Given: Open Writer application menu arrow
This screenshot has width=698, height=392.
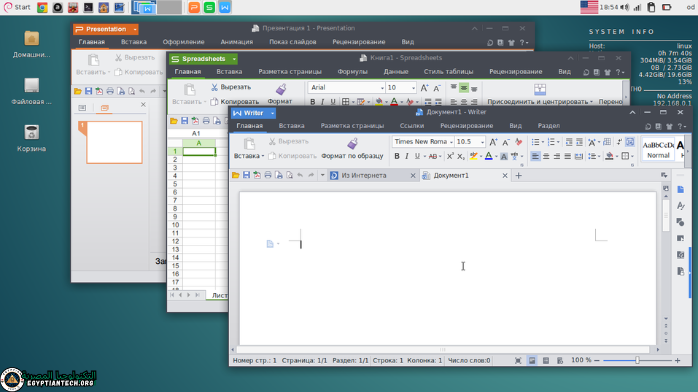Looking at the screenshot, I should [x=272, y=113].
